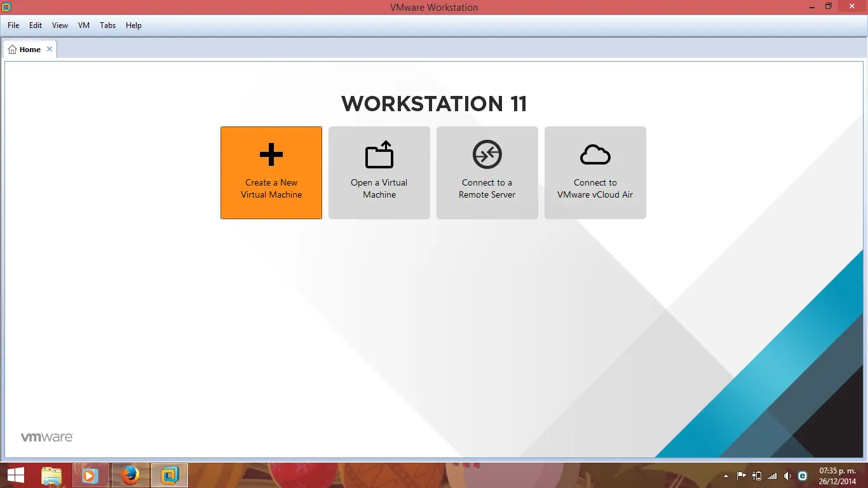This screenshot has width=868, height=488.
Task: Open the Windows Start button
Action: (16, 475)
